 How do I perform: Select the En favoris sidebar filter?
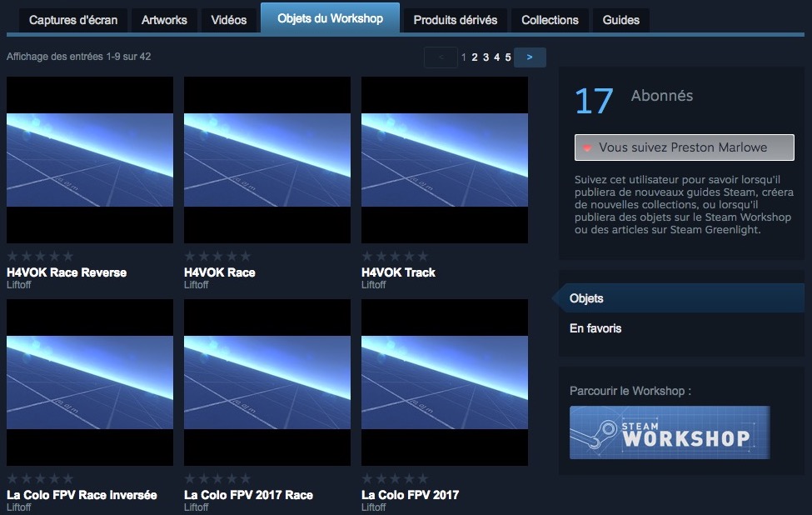595,328
